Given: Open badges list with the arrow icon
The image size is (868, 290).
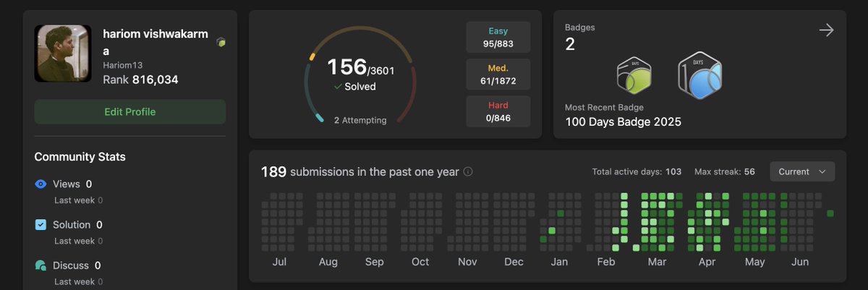Looking at the screenshot, I should pos(826,30).
